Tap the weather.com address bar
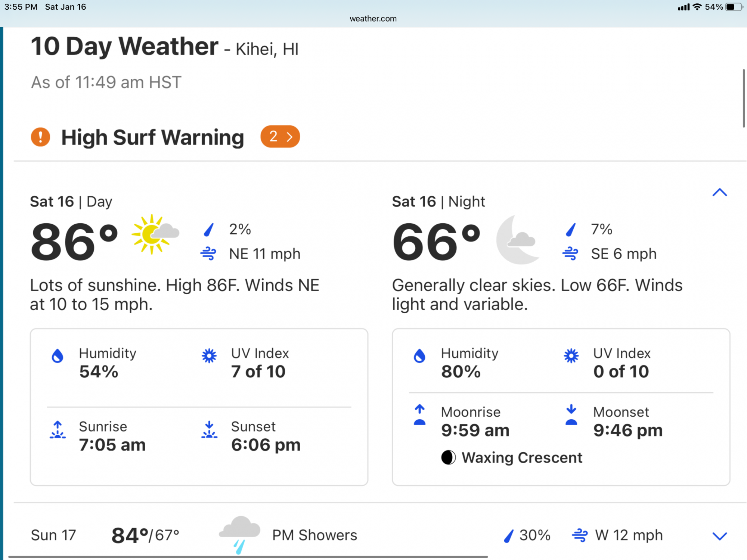 coord(373,19)
